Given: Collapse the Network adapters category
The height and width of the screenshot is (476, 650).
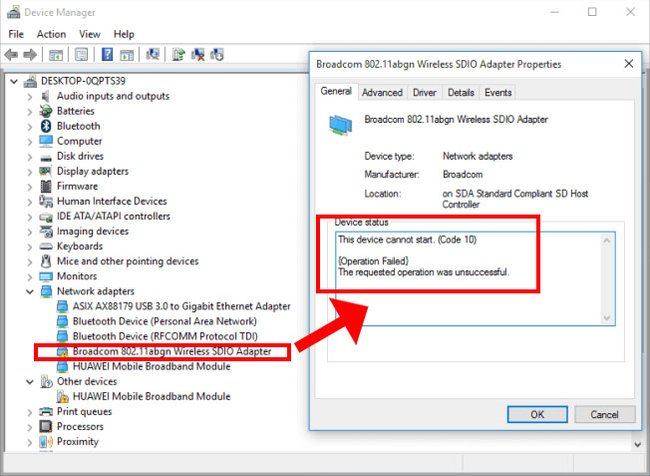Looking at the screenshot, I should coord(30,291).
